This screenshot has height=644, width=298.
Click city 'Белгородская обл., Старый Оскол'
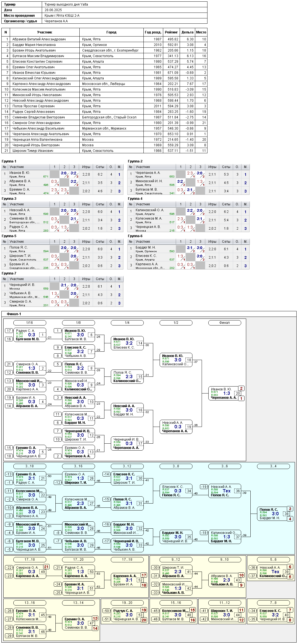pos(109,117)
